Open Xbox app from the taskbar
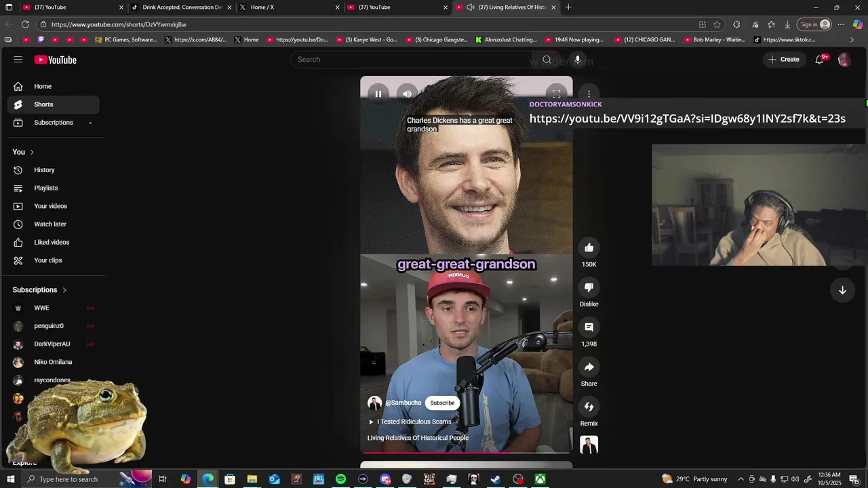The width and height of the screenshot is (868, 488). [540, 479]
